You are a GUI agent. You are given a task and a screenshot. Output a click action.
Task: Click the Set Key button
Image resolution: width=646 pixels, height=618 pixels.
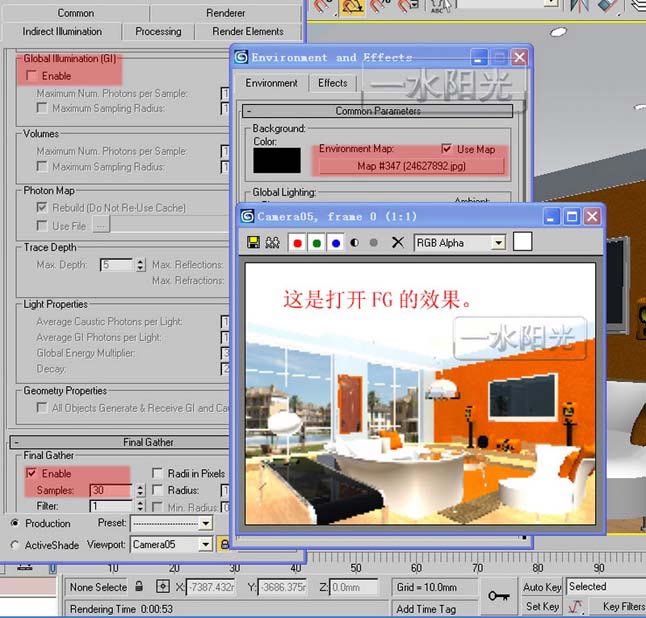coord(542,606)
